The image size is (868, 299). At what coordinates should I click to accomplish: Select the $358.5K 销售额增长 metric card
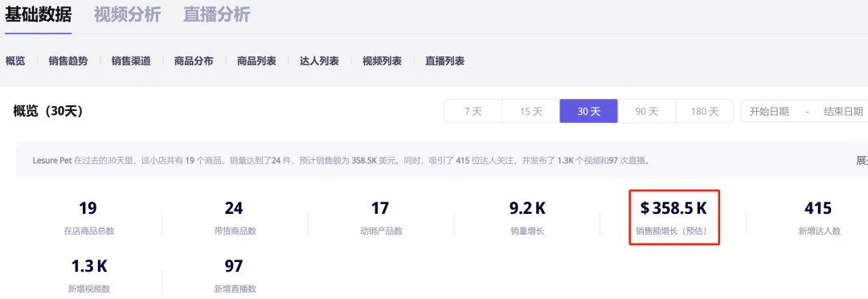[x=674, y=217]
